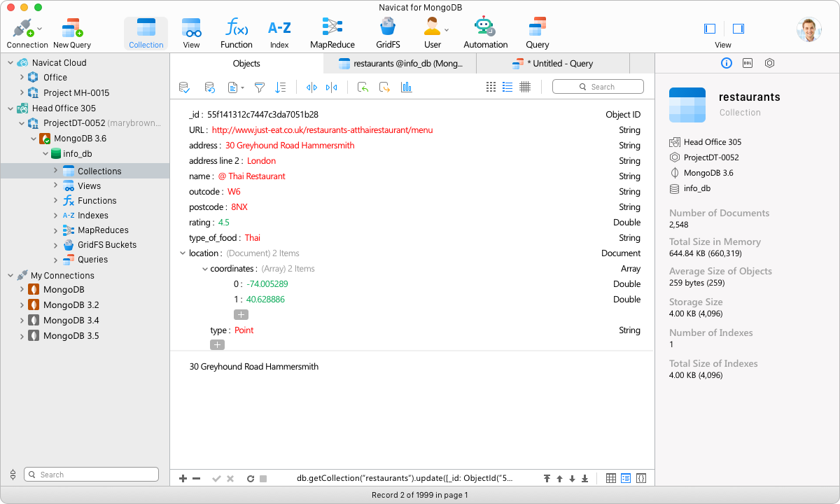Open the Index toolbar button
This screenshot has width=840, height=504.
coord(279,34)
